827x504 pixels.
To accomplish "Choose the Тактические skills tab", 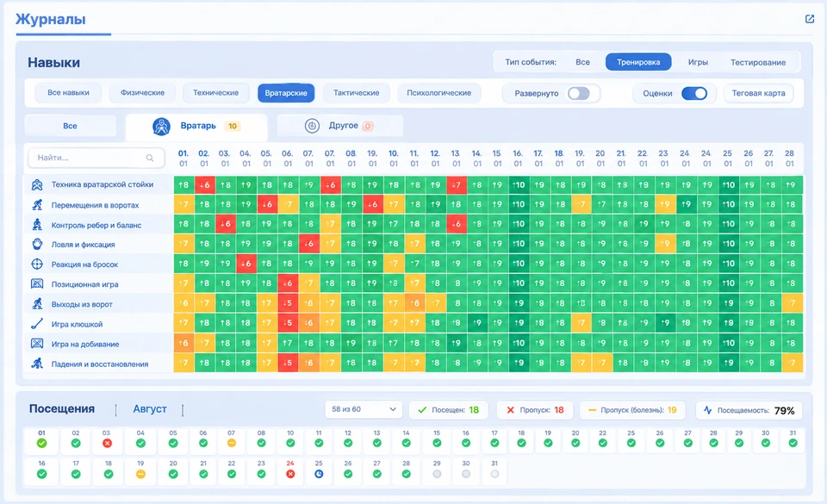I will point(357,93).
